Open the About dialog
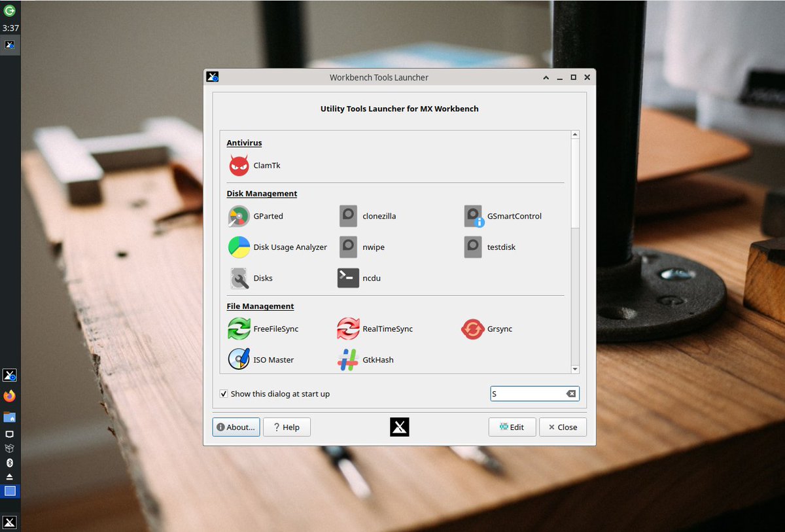 pyautogui.click(x=236, y=427)
